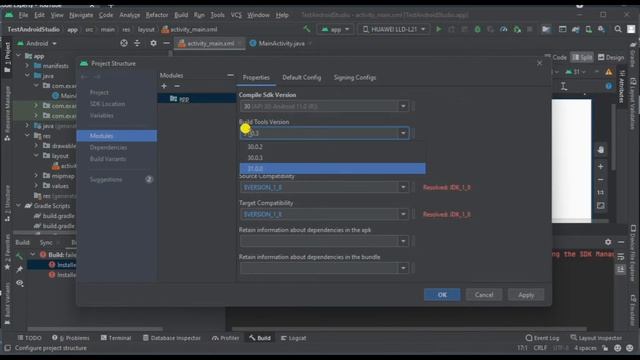Switch editor to Design view
The image size is (640, 360).
[611, 58]
